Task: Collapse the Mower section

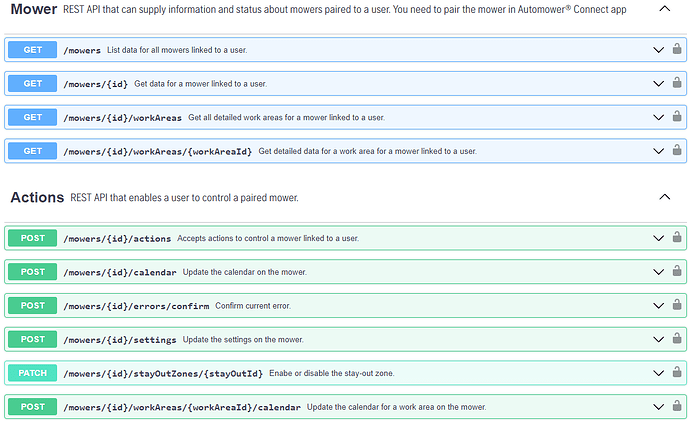Action: [x=664, y=9]
